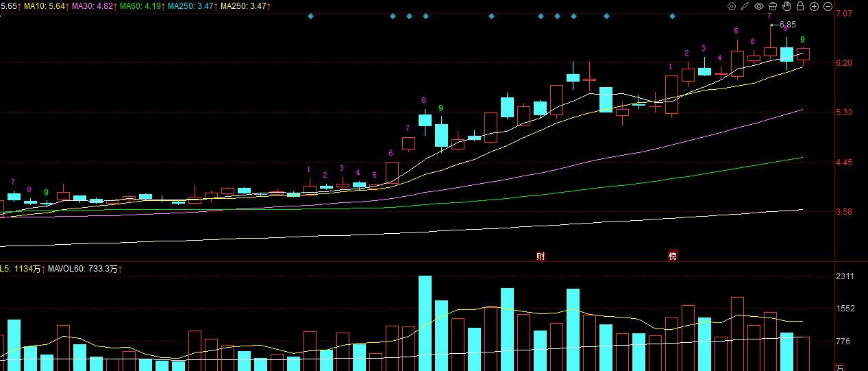The height and width of the screenshot is (371, 868).
Task: Click the 5.65 price value at top-left
Action: (10, 6)
